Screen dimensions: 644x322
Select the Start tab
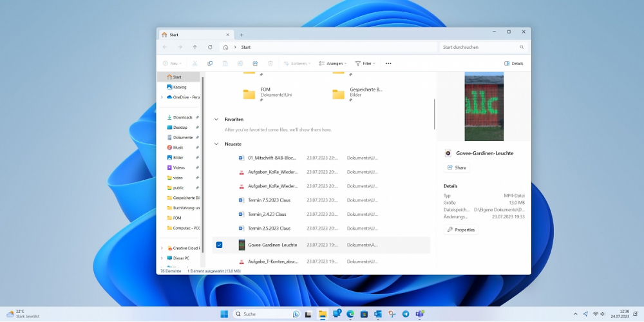click(x=195, y=35)
